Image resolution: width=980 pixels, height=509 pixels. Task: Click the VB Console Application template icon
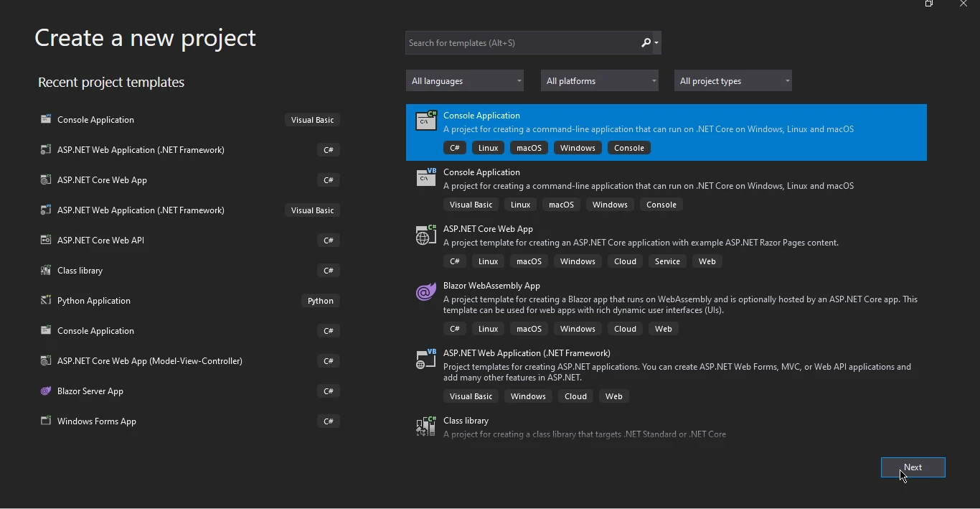click(x=426, y=177)
